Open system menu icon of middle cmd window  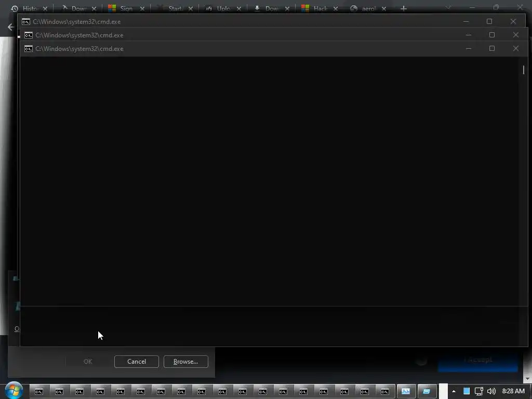[x=29, y=35]
